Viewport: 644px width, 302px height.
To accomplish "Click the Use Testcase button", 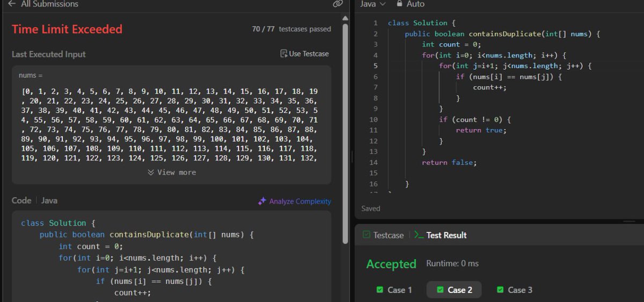I will pyautogui.click(x=304, y=54).
